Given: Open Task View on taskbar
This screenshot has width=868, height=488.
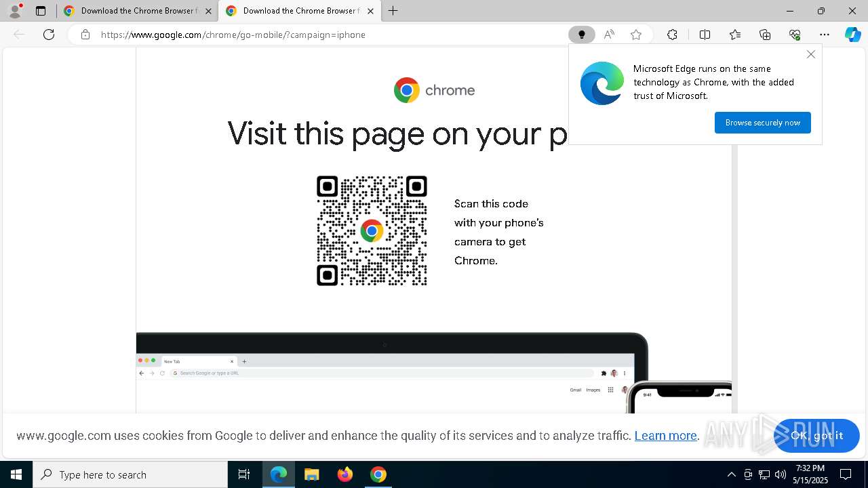Looking at the screenshot, I should click(x=244, y=474).
